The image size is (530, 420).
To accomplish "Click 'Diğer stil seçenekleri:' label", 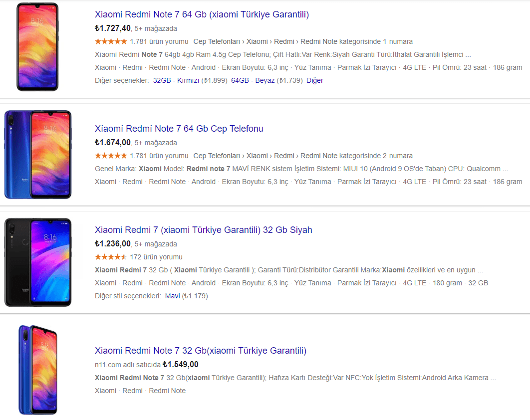I will (128, 296).
